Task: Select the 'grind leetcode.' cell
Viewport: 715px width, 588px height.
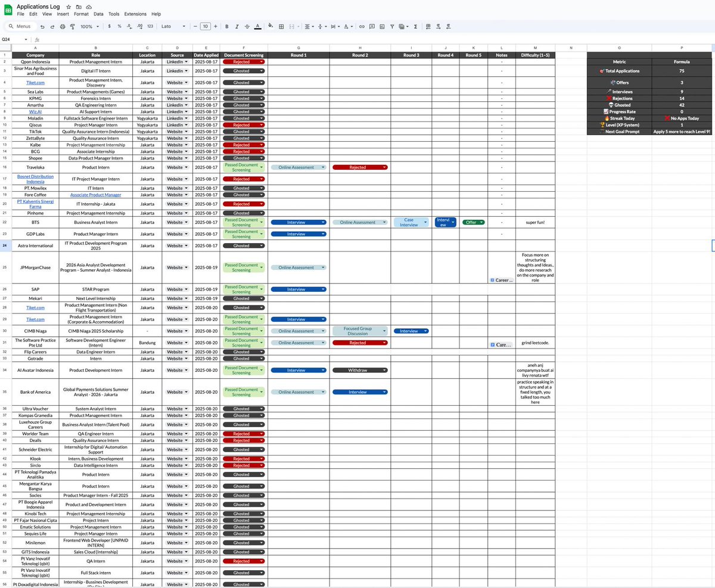Action: [535, 343]
